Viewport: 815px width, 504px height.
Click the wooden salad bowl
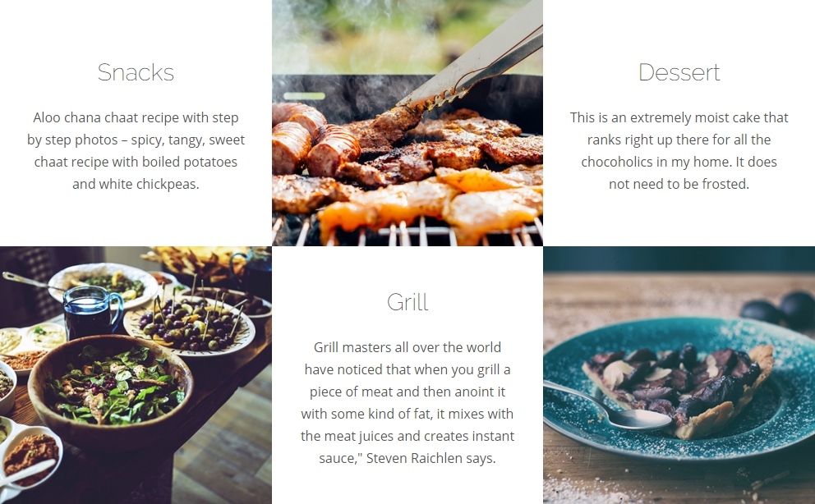pos(110,391)
